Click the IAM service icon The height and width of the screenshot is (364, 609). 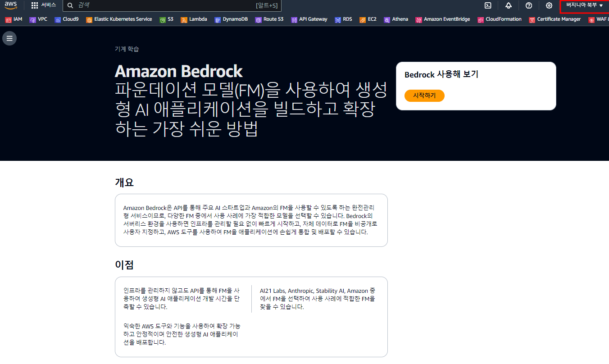tap(8, 20)
